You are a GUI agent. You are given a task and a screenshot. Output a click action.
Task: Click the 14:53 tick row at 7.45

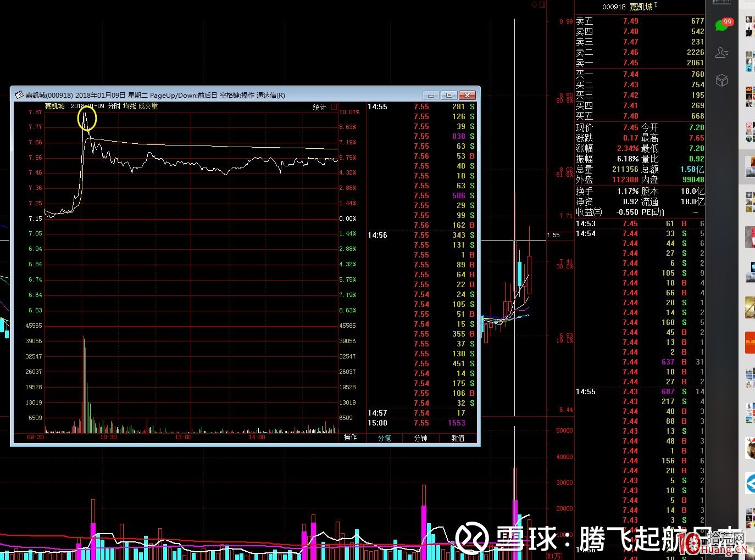point(640,223)
